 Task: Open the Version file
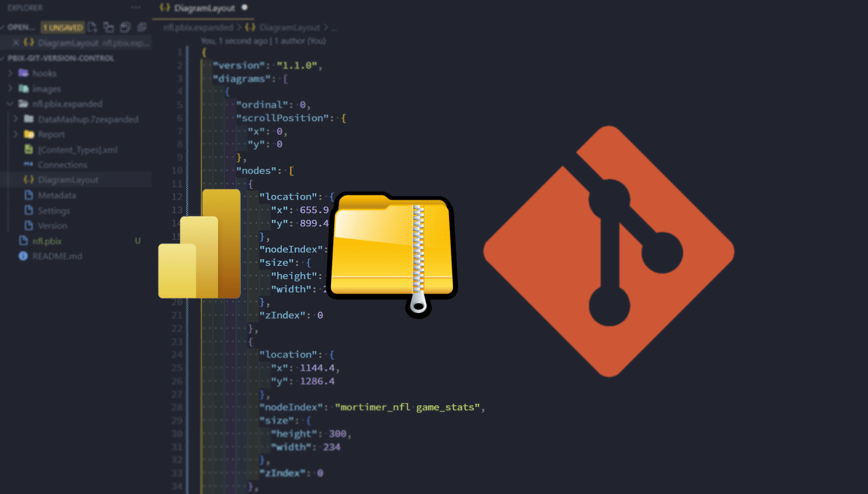coord(52,226)
